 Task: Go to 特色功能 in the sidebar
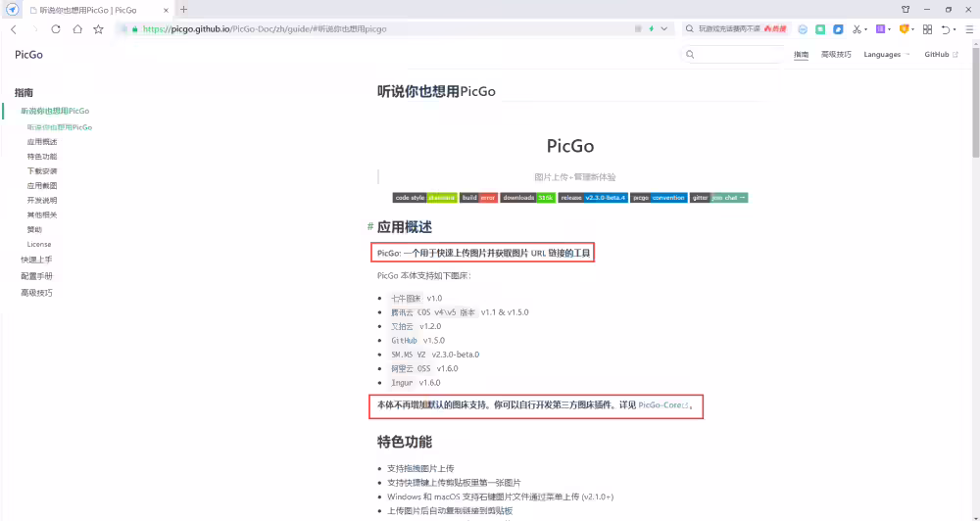(x=42, y=156)
